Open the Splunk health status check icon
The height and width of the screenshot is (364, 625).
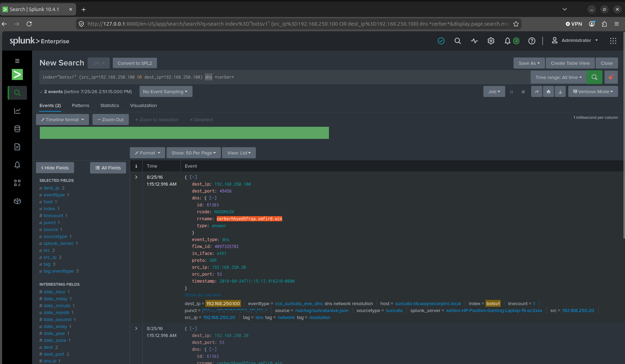(441, 41)
